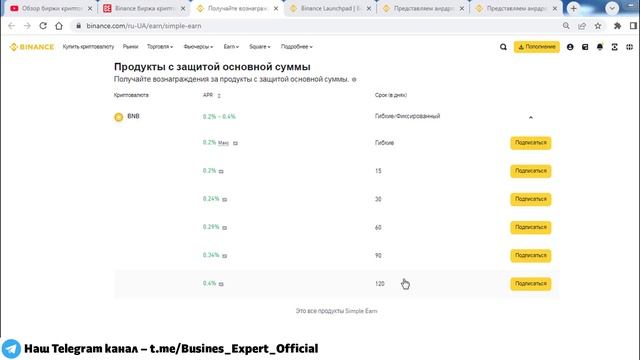Click the info icon beside 0.4% APR

coord(221,284)
